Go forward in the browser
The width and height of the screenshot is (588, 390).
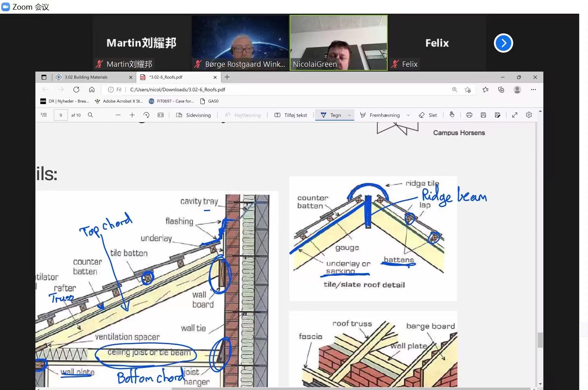[x=61, y=89]
